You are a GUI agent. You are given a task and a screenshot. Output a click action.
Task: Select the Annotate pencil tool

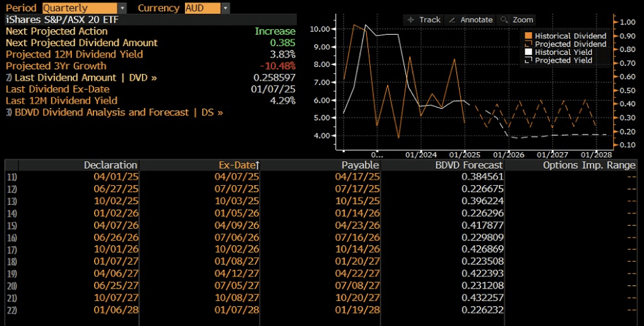pos(472,20)
